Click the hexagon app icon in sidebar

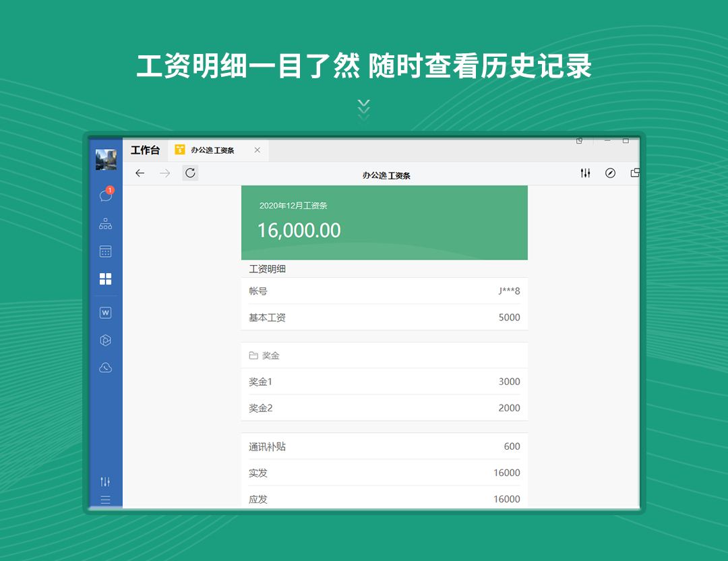pyautogui.click(x=105, y=341)
